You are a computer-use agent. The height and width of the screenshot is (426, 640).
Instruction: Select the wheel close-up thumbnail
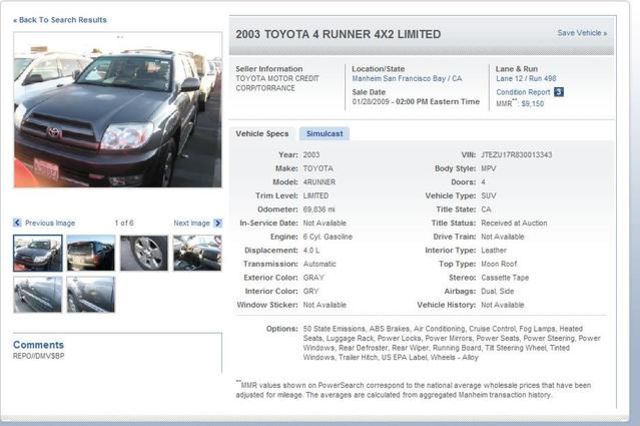tap(144, 253)
